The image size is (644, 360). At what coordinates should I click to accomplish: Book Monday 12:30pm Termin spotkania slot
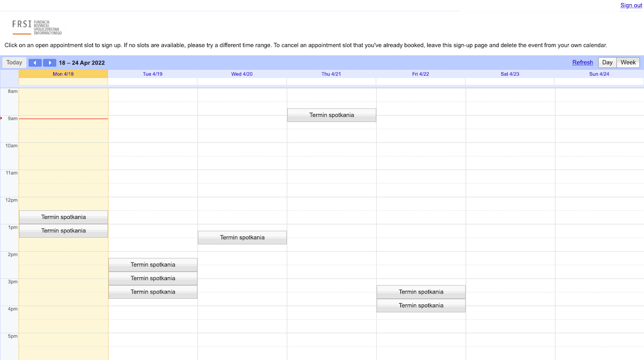pyautogui.click(x=63, y=217)
